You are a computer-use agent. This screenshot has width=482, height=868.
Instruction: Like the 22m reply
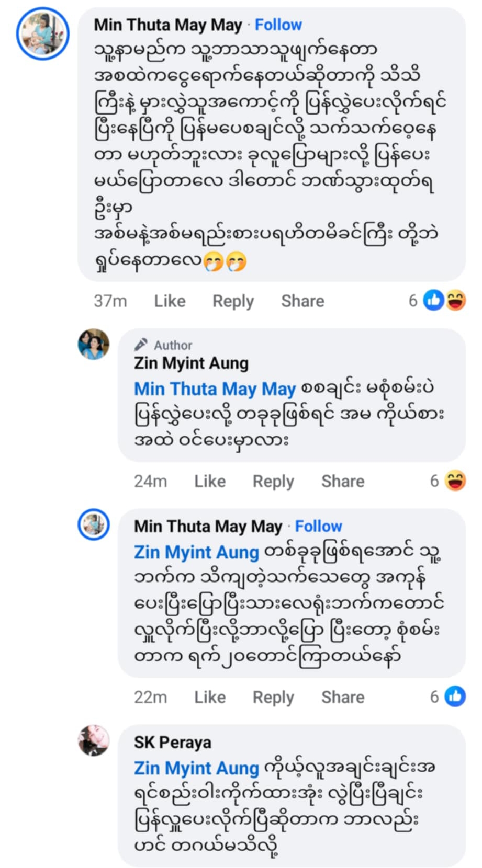point(210,697)
